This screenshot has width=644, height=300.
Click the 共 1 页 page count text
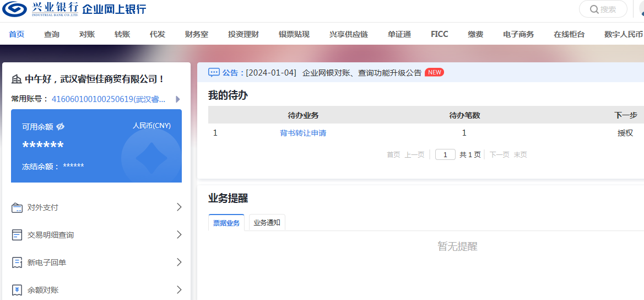pos(470,155)
